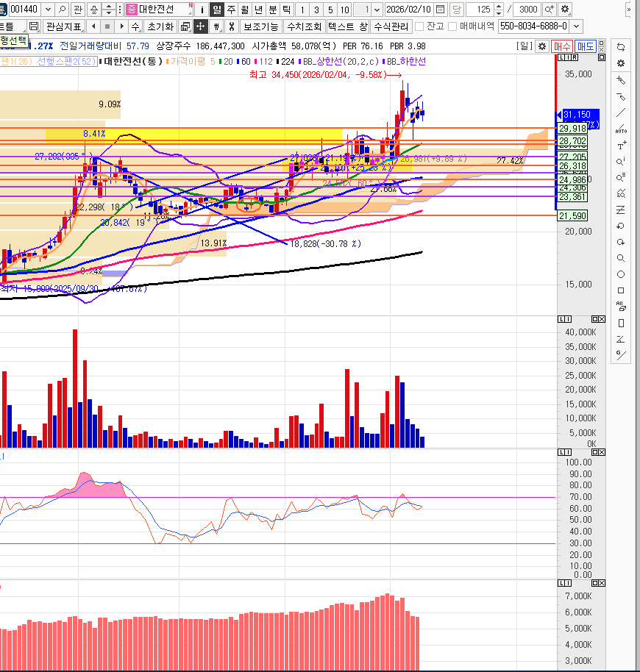Open the stock code 001440 dropdown
This screenshot has height=672, width=640.
click(49, 10)
